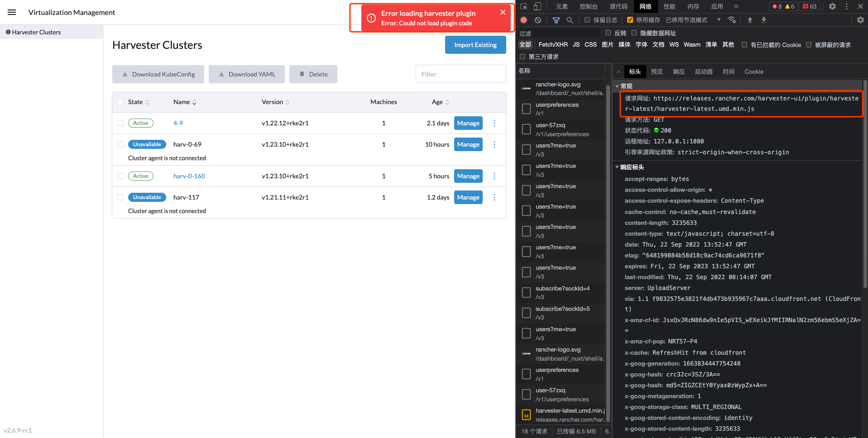
Task: Clear the network request log
Action: coord(538,20)
